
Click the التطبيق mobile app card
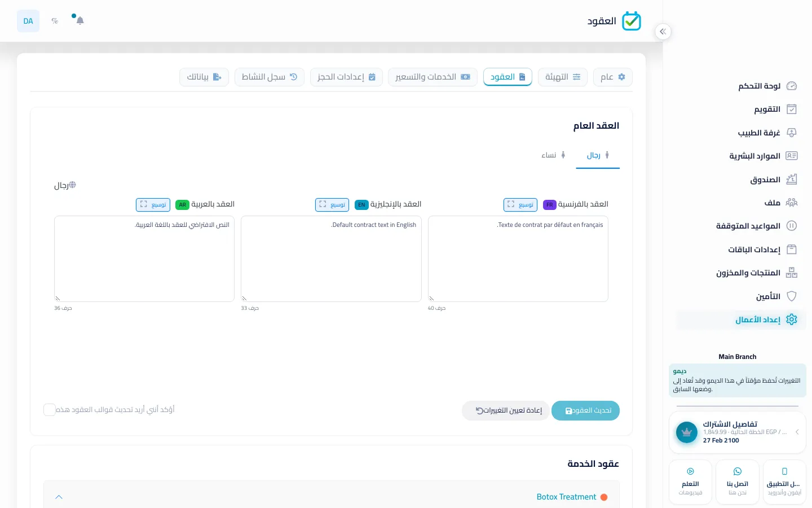pos(784,482)
